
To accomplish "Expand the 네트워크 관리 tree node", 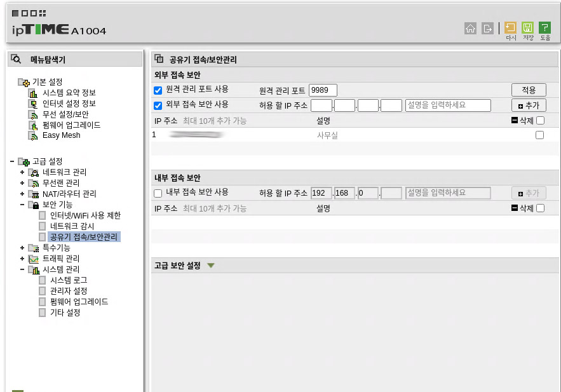I will (x=22, y=172).
